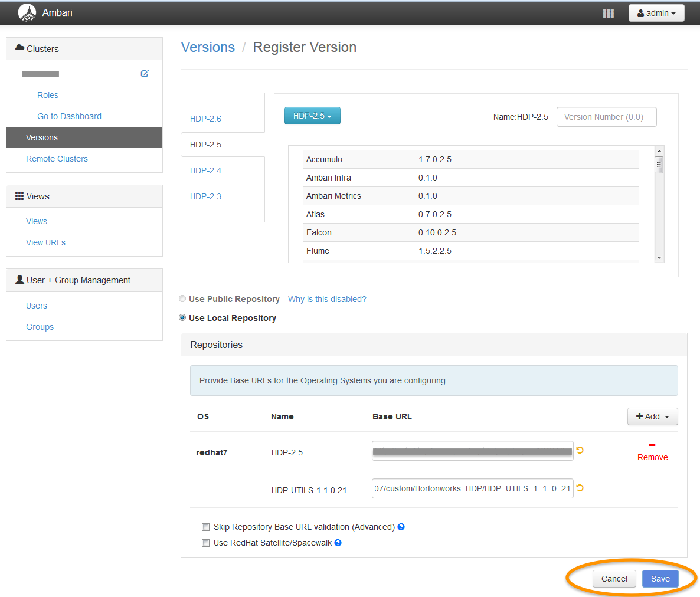This screenshot has height=597, width=700.
Task: Switch to the HDP-2.6 tab
Action: [205, 119]
